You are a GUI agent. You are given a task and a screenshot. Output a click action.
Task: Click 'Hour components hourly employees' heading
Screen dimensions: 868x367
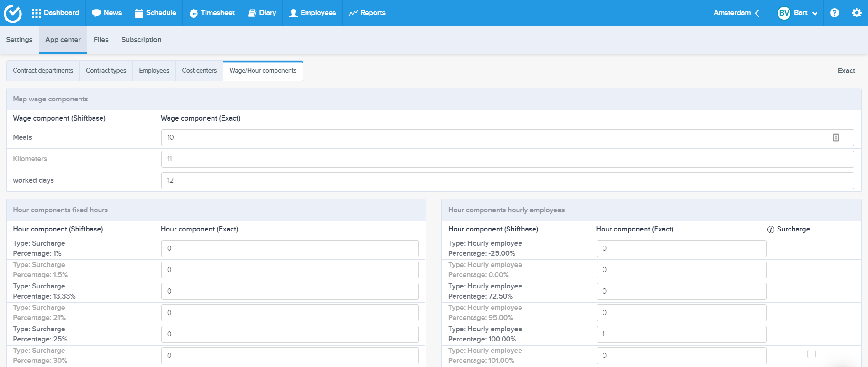pos(506,210)
